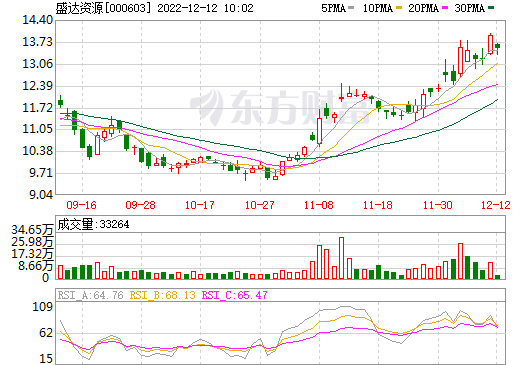The image size is (520, 365).
Task: Click the 17.32万 volume axis label
Action: [32, 254]
